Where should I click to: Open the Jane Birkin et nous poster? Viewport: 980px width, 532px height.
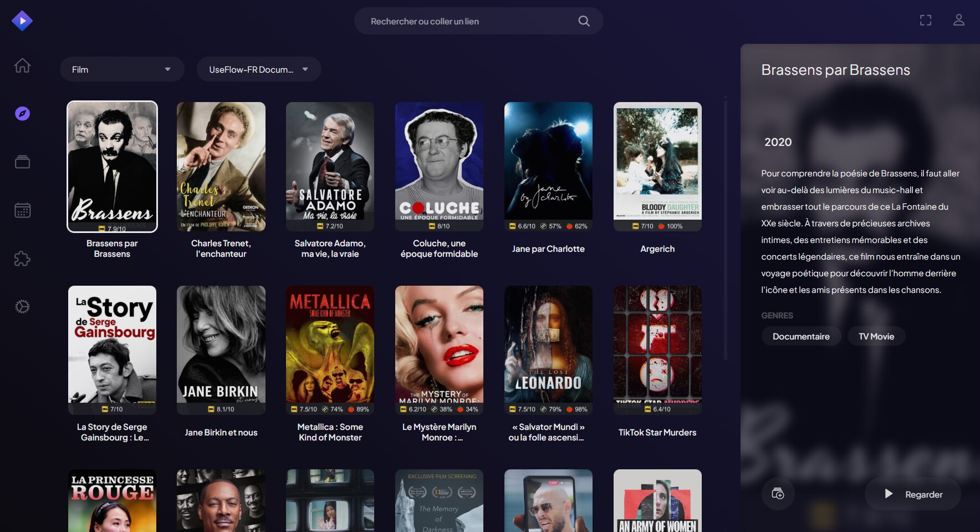click(x=221, y=349)
